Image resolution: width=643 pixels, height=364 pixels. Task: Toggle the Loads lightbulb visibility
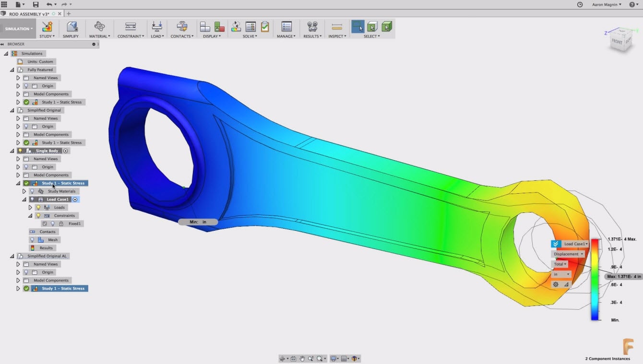tap(38, 208)
